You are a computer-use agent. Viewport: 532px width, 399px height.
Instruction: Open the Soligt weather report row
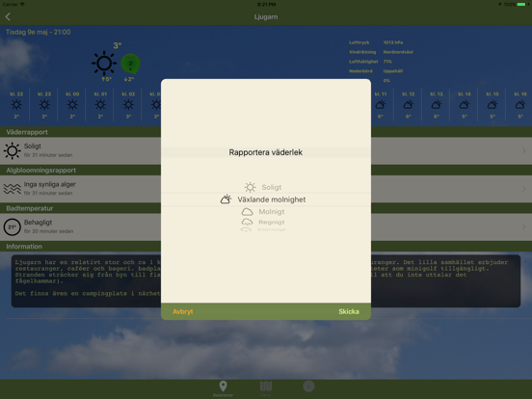266,150
